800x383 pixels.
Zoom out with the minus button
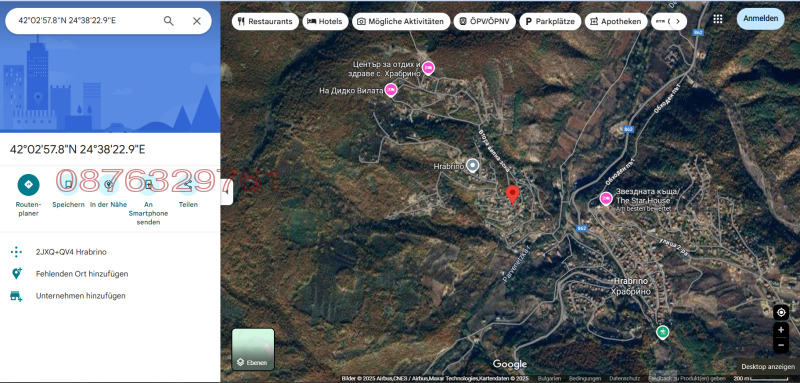(x=781, y=345)
